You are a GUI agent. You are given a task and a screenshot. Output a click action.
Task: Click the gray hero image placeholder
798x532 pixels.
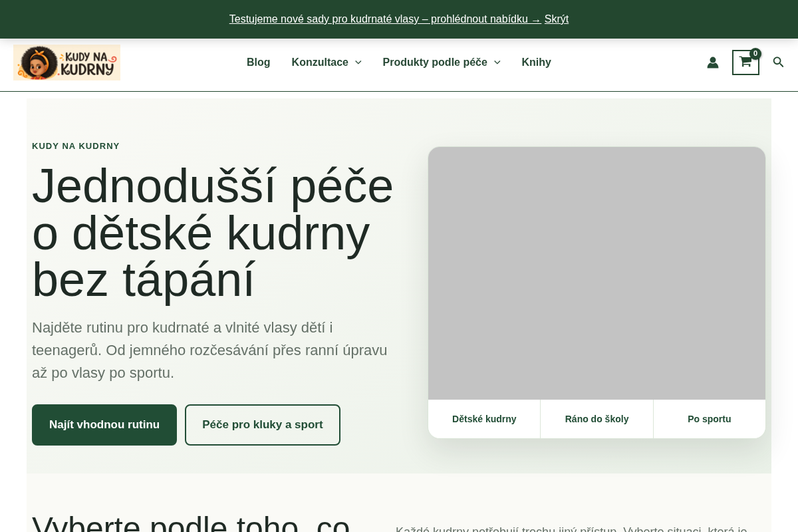(x=597, y=273)
